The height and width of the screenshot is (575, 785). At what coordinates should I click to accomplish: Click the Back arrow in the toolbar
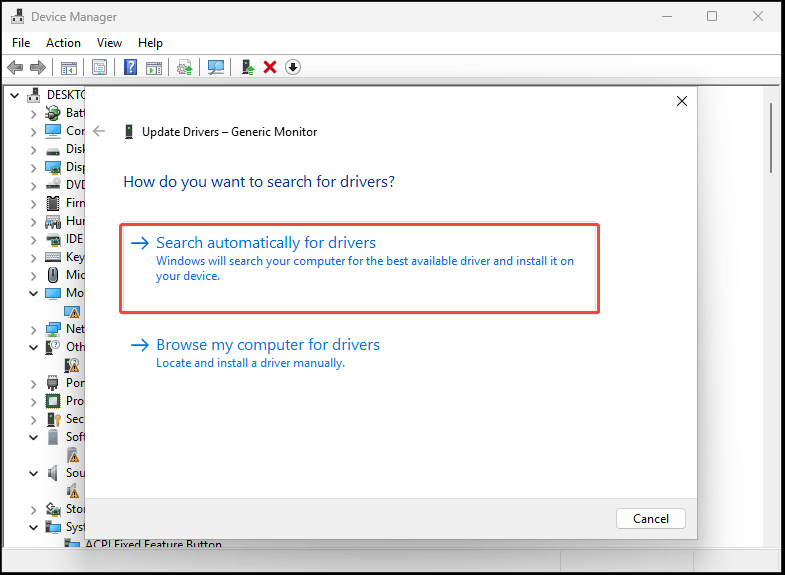[15, 67]
